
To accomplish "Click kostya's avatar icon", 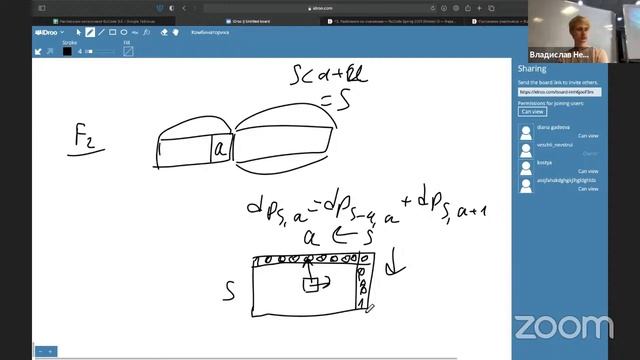I will tap(526, 167).
